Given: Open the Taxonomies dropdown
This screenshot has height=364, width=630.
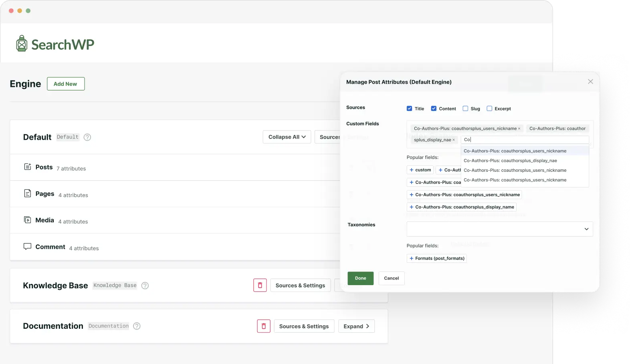Looking at the screenshot, I should click(x=500, y=229).
